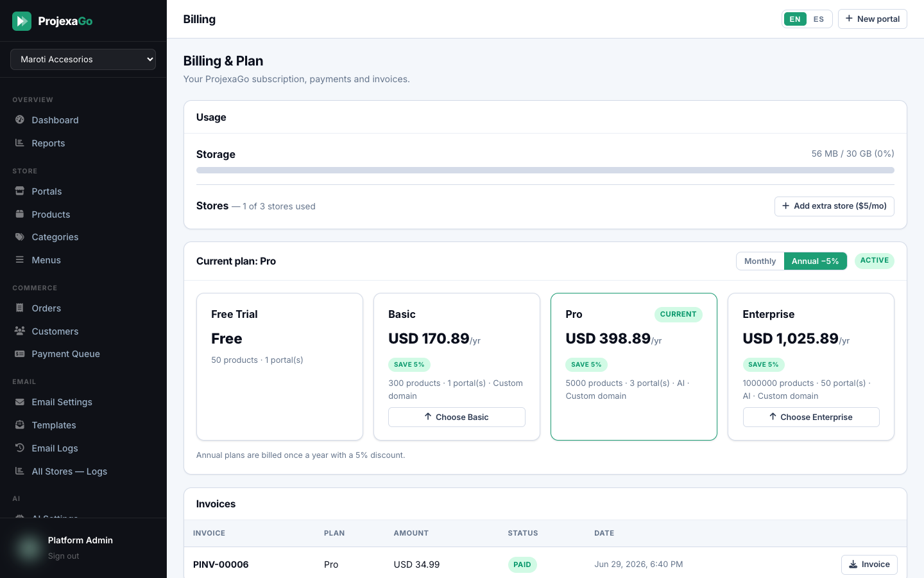
Task: Switch billing cycle to Monthly
Action: (x=760, y=261)
